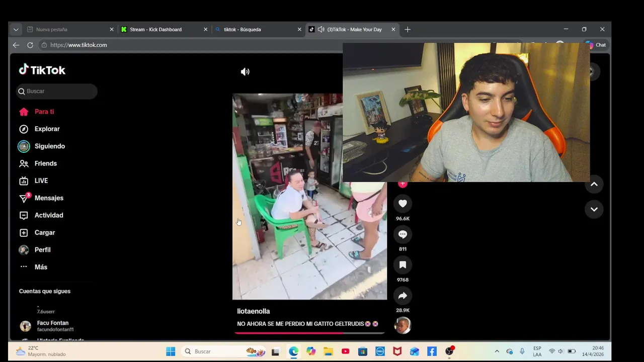
Task: Go to next video with down chevron
Action: (x=594, y=209)
